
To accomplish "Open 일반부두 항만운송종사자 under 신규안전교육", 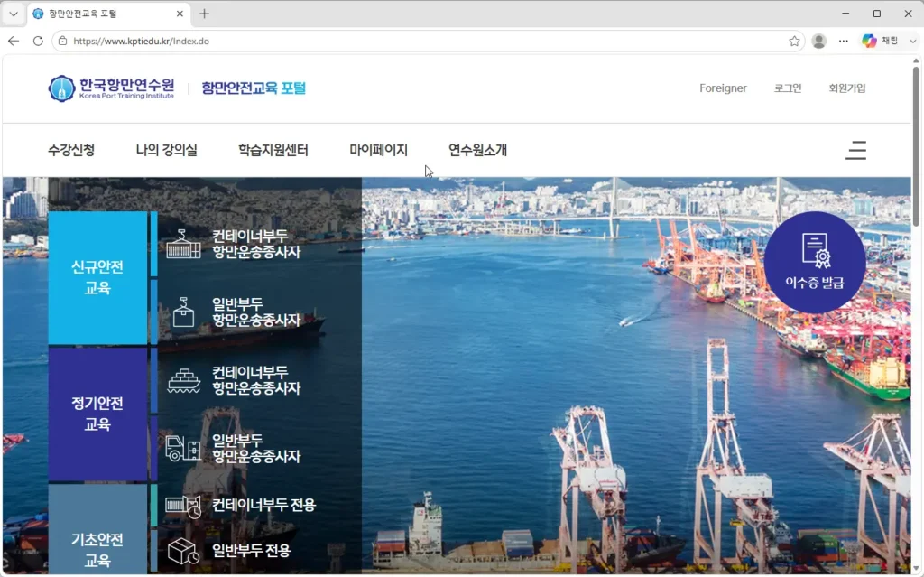I will (256, 312).
